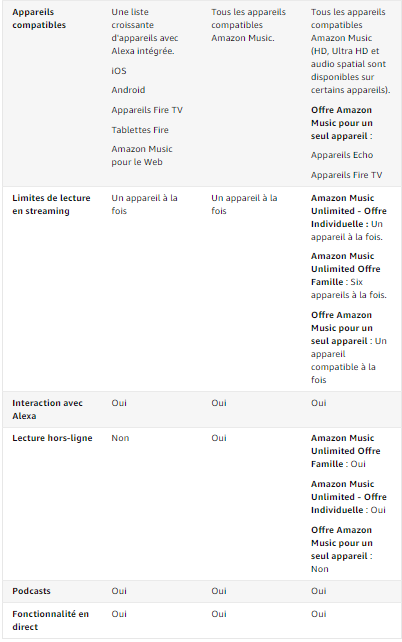Viewport: 402px width, 642px height.
Task: Select the 'iOS' text entry
Action: click(x=119, y=71)
